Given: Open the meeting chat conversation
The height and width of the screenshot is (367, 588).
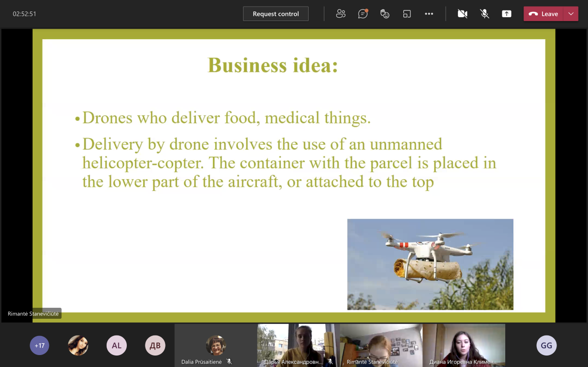Looking at the screenshot, I should pyautogui.click(x=363, y=14).
